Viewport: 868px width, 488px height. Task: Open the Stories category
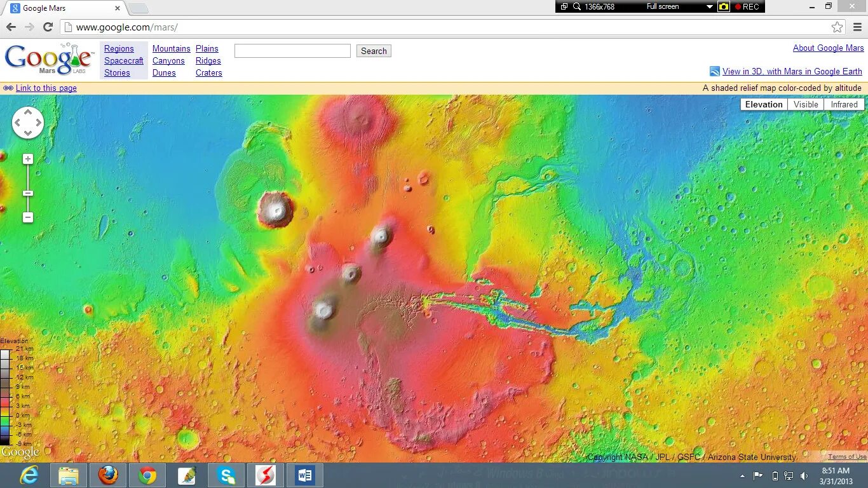pos(117,73)
